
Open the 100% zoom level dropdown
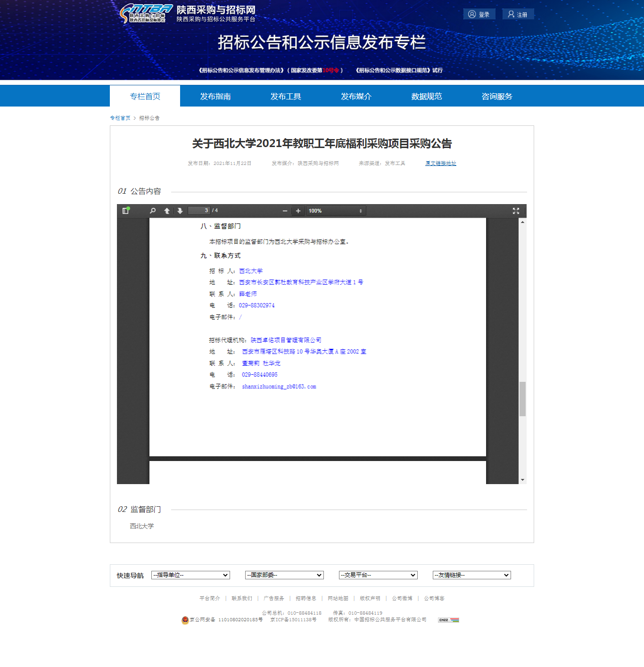(x=336, y=211)
